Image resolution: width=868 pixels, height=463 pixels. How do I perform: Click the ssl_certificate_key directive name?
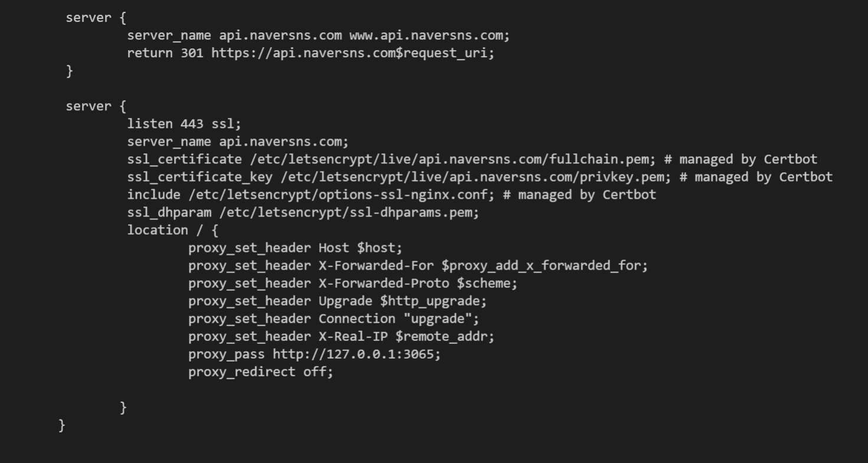pos(199,177)
